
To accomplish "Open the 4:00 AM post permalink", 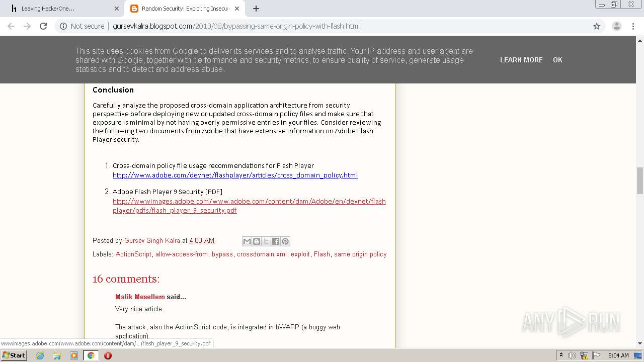I will [202, 241].
